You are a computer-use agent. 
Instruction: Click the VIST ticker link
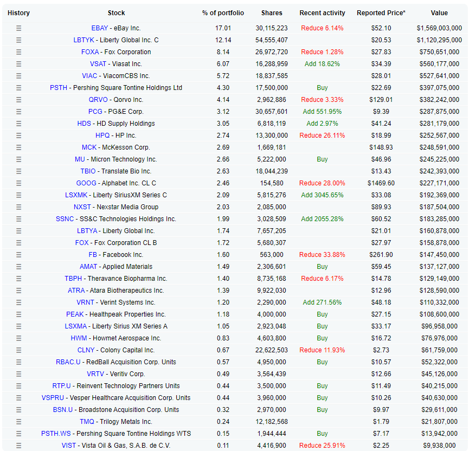(69, 446)
